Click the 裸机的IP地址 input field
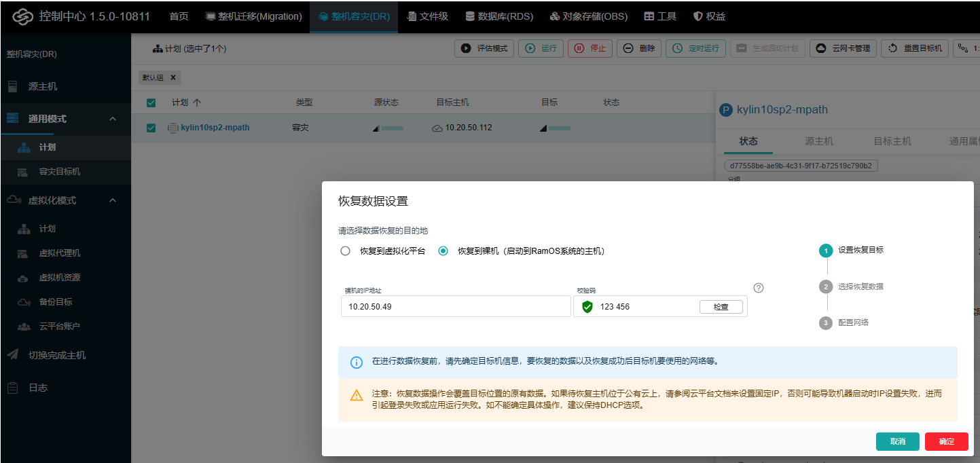 455,307
